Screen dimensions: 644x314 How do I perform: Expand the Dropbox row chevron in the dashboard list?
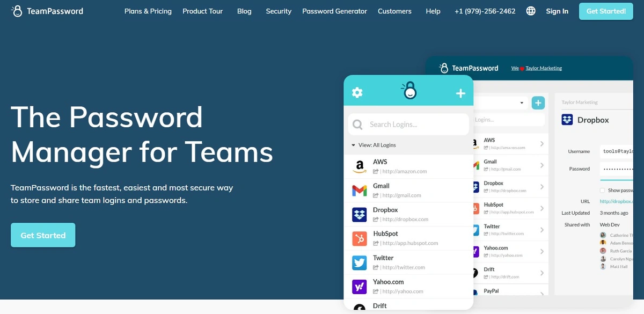(541, 187)
